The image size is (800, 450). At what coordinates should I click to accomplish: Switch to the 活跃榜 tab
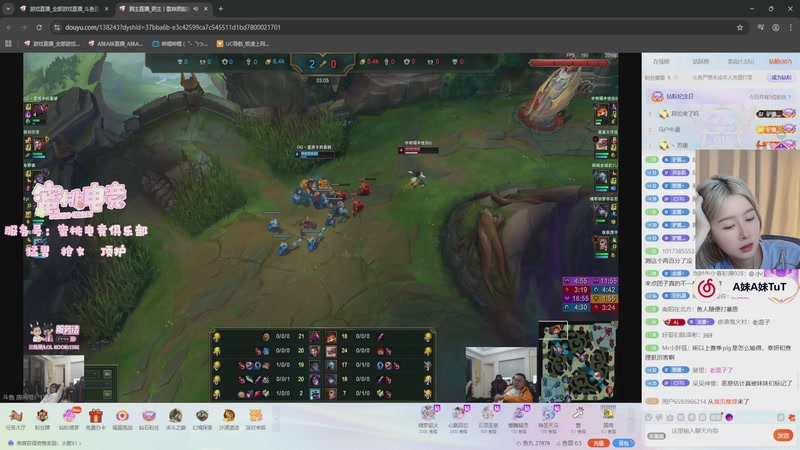[x=701, y=61]
